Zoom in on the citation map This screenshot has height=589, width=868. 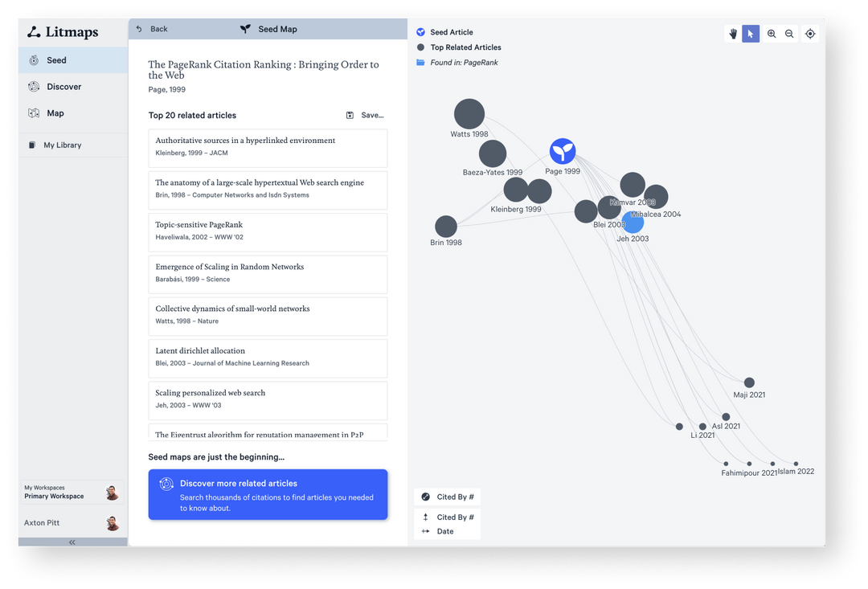(771, 34)
